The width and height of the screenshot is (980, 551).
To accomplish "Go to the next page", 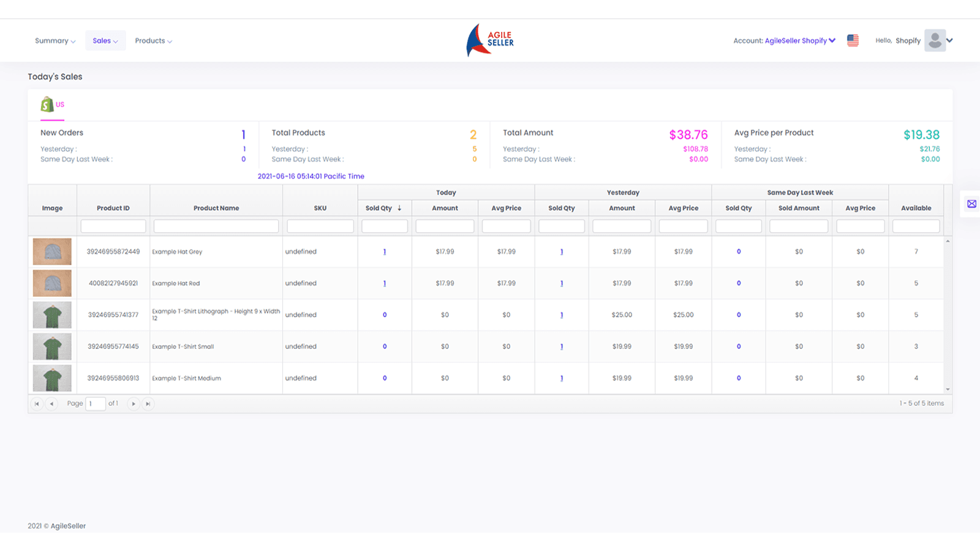I will coord(134,403).
